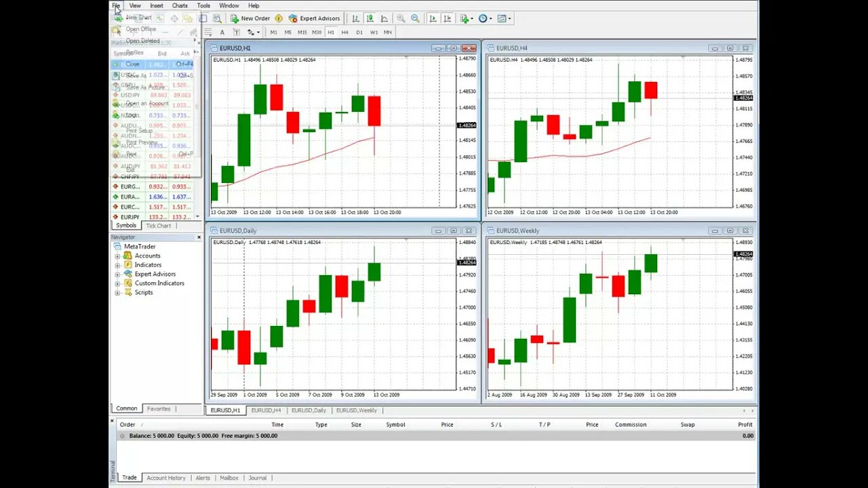Expand the Accounts node in Navigator
The image size is (868, 488).
pyautogui.click(x=117, y=256)
